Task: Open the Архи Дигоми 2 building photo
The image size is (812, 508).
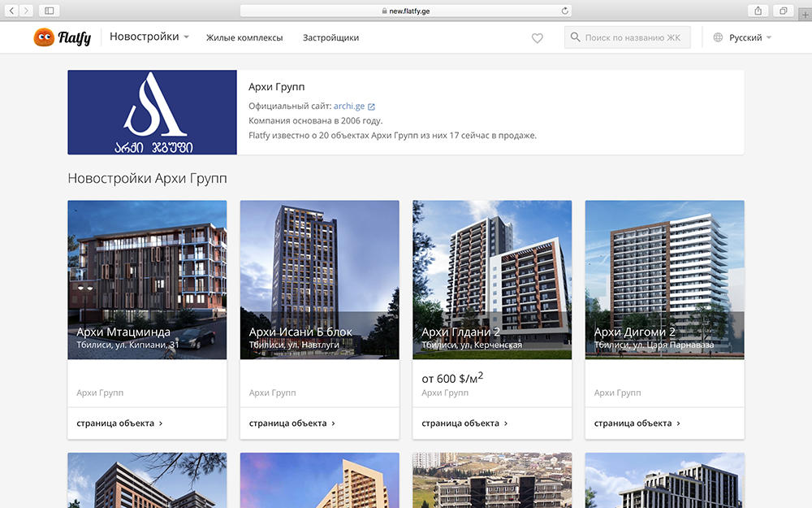Action: (x=664, y=280)
